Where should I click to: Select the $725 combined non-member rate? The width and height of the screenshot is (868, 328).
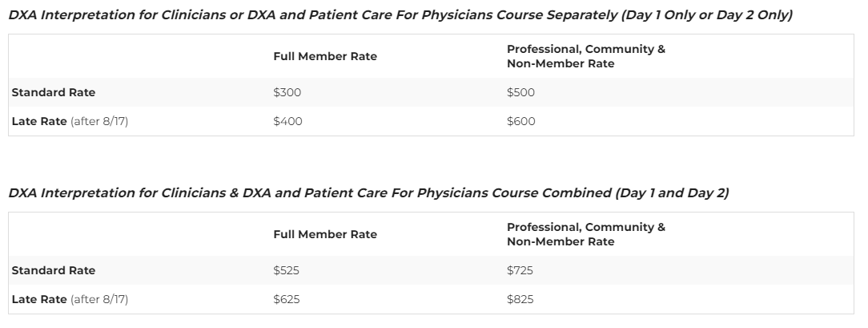[x=520, y=270]
